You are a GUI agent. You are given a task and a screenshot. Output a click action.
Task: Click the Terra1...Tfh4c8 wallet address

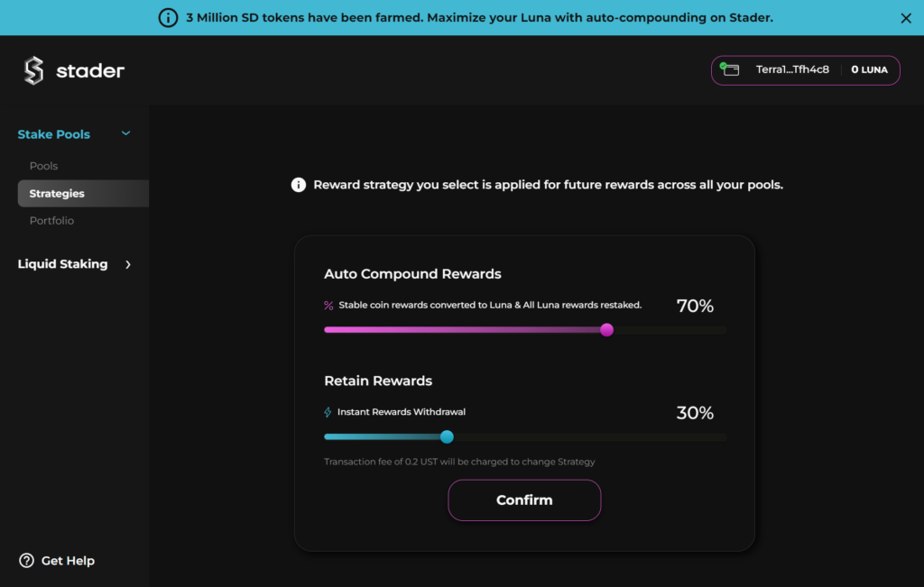792,69
